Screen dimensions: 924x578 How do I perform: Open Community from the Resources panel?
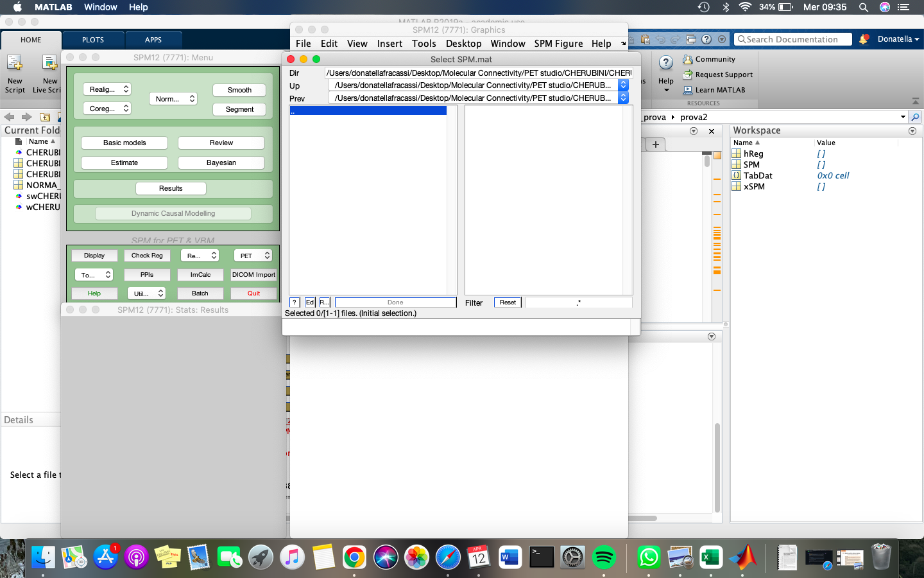pos(712,59)
